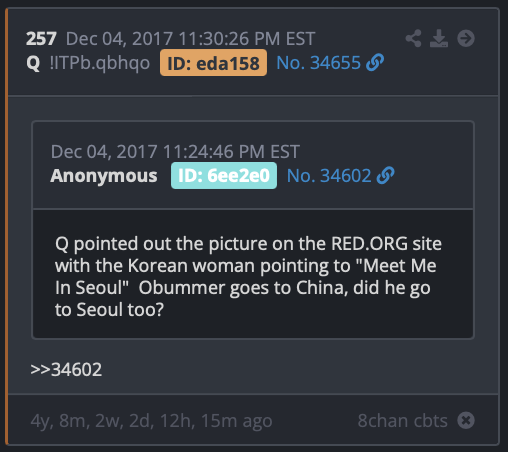Image resolution: width=508 pixels, height=452 pixels.
Task: Click the chain link icon beside No. 34655
Action: [x=375, y=63]
